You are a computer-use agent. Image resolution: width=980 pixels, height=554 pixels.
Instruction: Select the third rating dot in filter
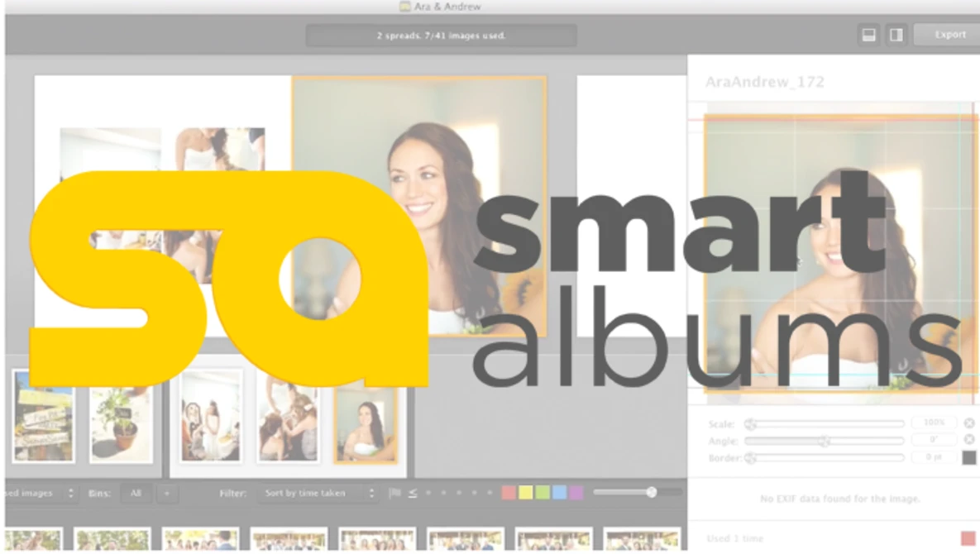[459, 493]
